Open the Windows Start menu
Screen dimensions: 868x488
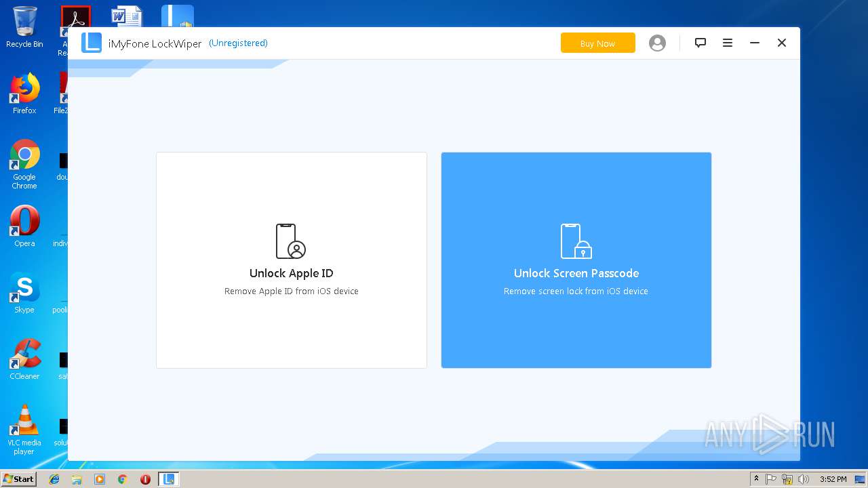tap(18, 479)
